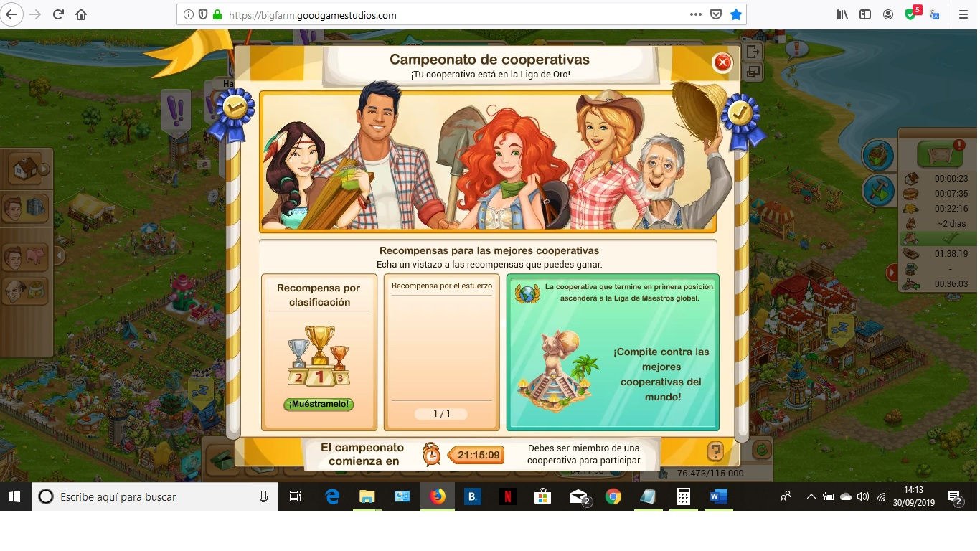
Task: Collapse the left quest panel arrow
Action: (x=60, y=255)
